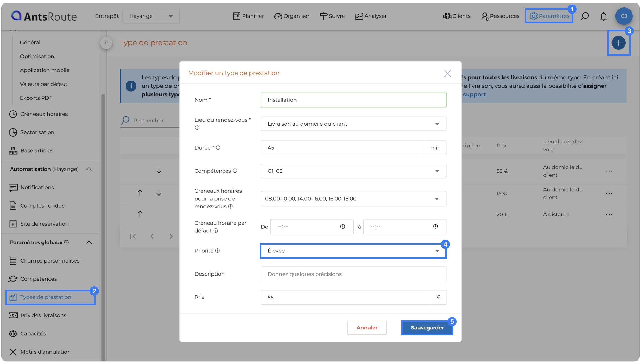Open the Entrepôt Hayange dropdown
The height and width of the screenshot is (364, 641).
151,16
